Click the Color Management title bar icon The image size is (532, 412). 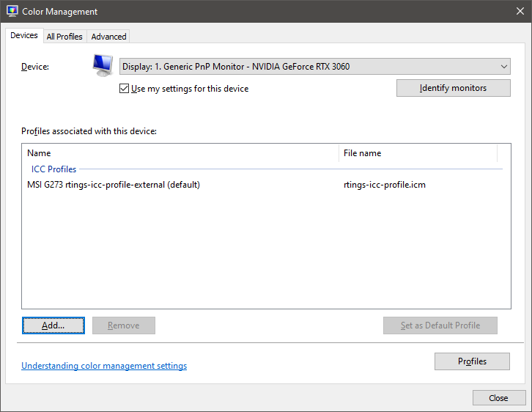pyautogui.click(x=12, y=12)
